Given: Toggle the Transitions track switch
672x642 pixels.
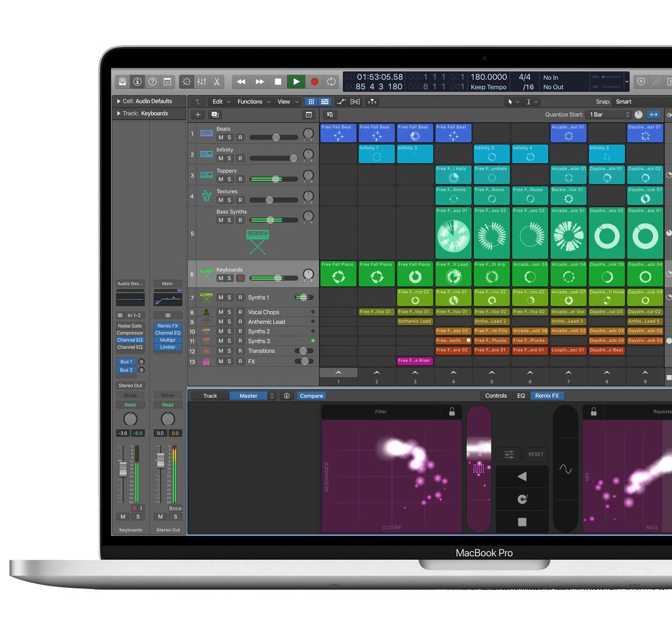Looking at the screenshot, I should 304,351.
